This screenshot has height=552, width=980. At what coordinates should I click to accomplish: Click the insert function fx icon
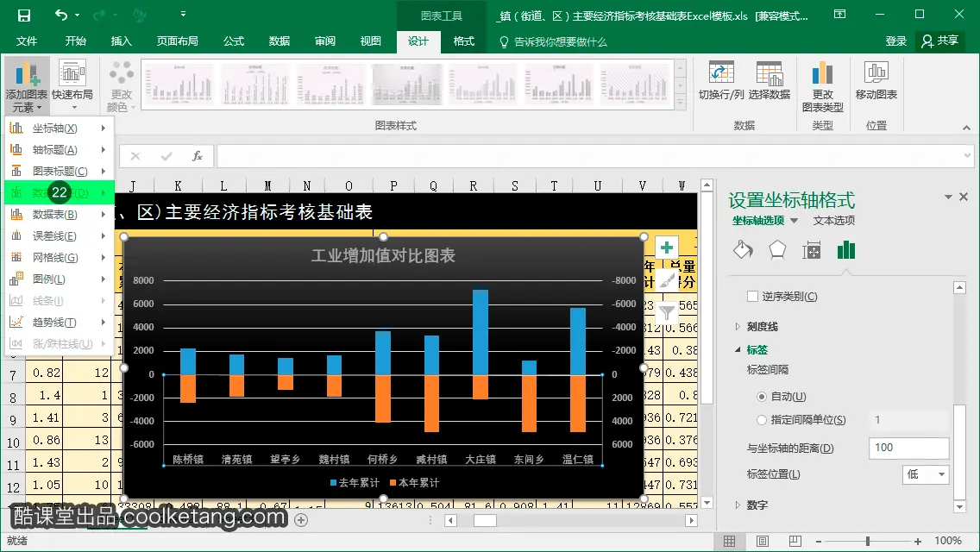coord(198,155)
